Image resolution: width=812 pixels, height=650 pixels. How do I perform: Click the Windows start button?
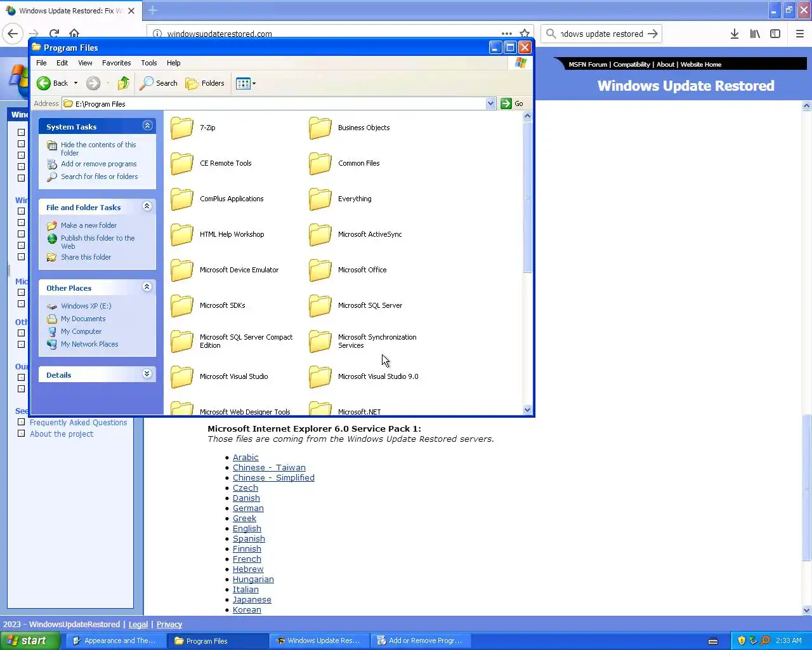(30, 640)
